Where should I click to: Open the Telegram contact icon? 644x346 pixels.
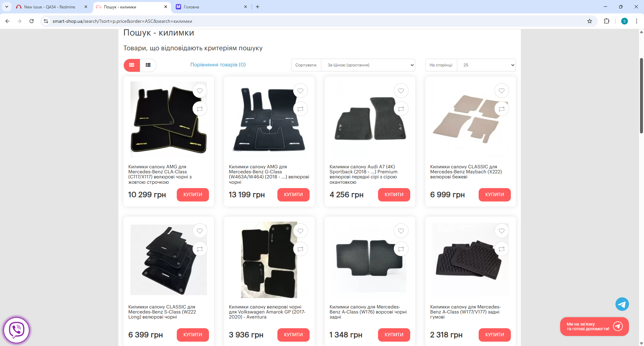tap(622, 304)
